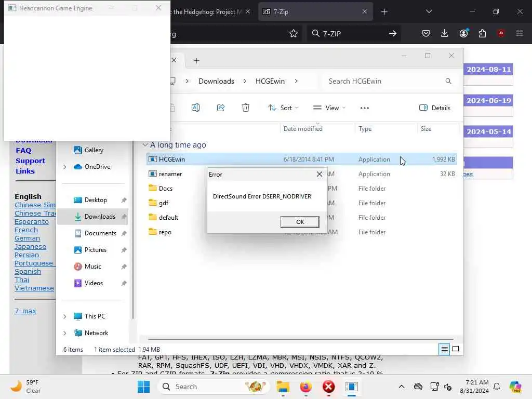Click the Firefox search box with 7-ZIP
The width and height of the screenshot is (532, 399).
353,33
